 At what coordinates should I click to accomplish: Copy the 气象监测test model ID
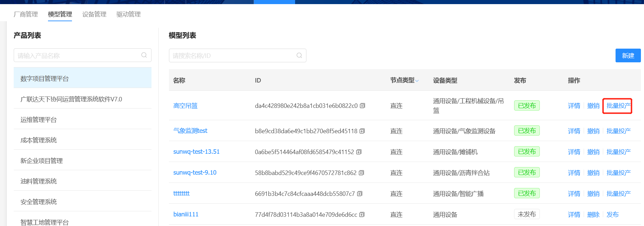click(x=362, y=131)
